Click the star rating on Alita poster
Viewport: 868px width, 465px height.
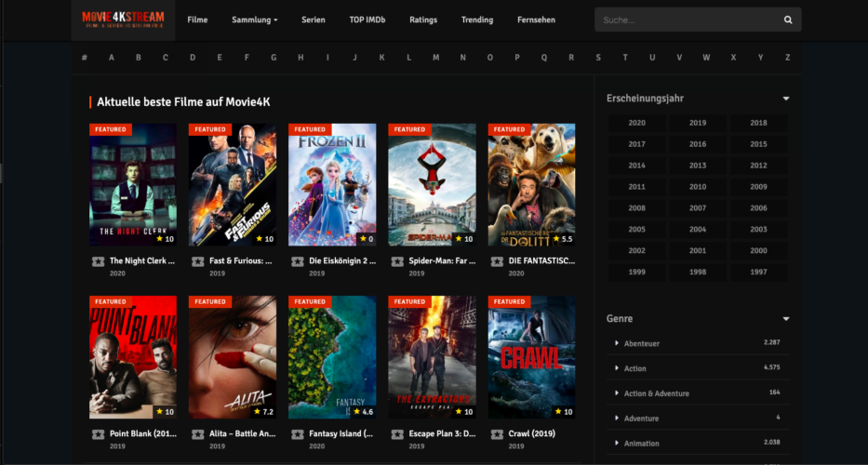click(x=264, y=412)
